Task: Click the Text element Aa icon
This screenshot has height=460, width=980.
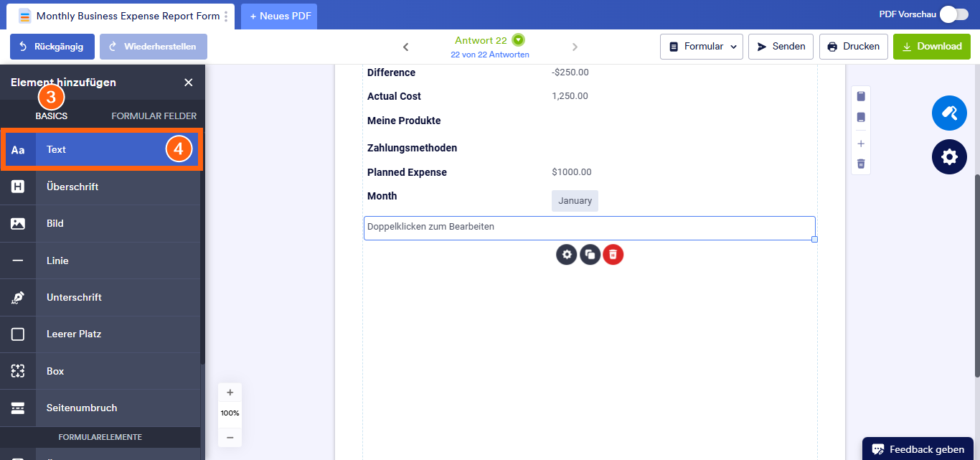Action: [x=18, y=150]
